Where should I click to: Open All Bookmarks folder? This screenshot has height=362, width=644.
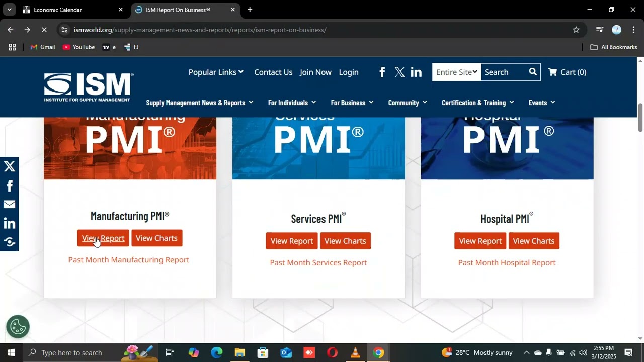(x=614, y=47)
